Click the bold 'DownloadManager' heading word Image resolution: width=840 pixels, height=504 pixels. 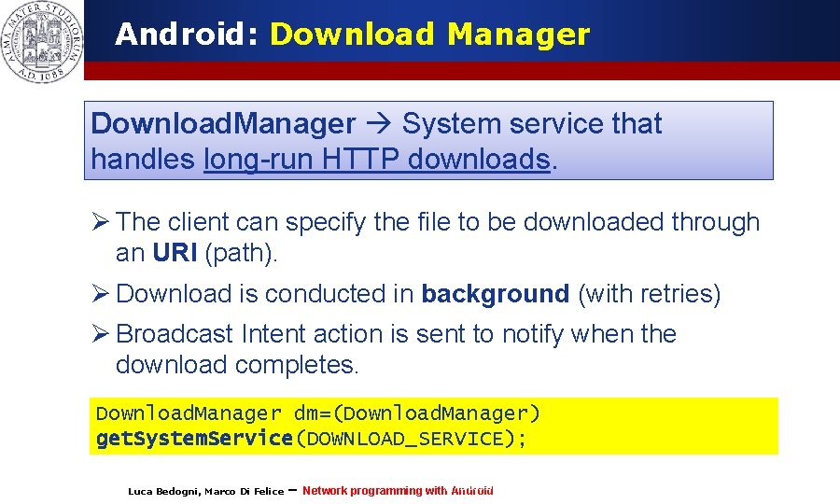coord(223,123)
